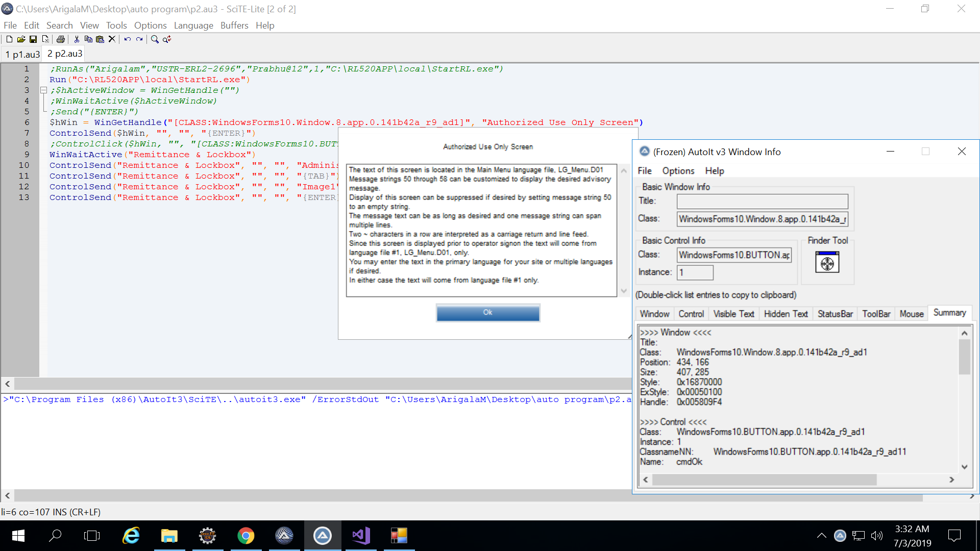
Task: Switch to the Hidden Text tab
Action: 786,314
